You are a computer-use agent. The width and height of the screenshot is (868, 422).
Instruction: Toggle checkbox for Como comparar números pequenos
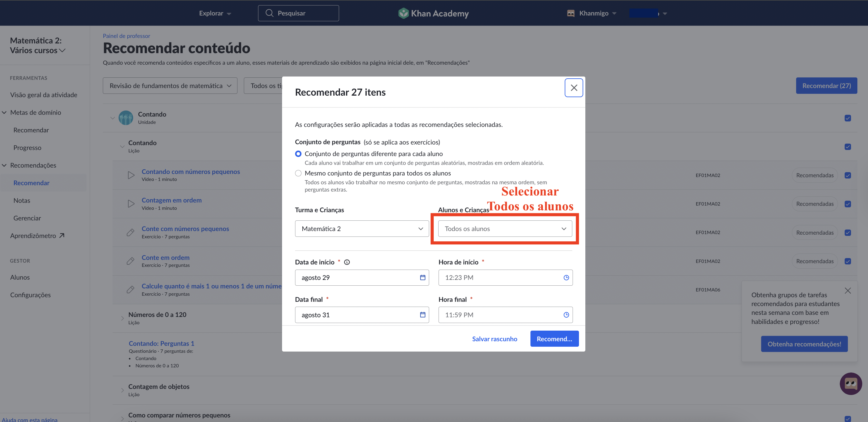click(x=847, y=419)
